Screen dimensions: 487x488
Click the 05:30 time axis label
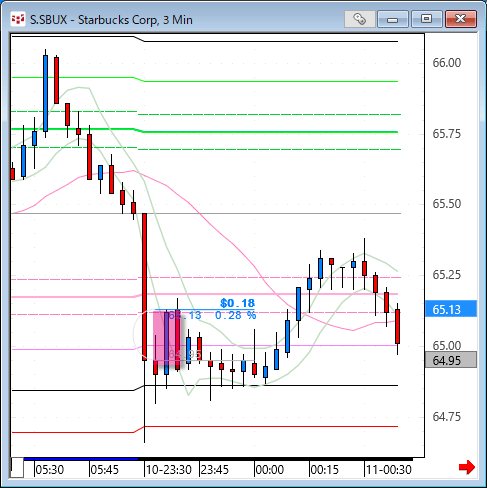coord(50,470)
